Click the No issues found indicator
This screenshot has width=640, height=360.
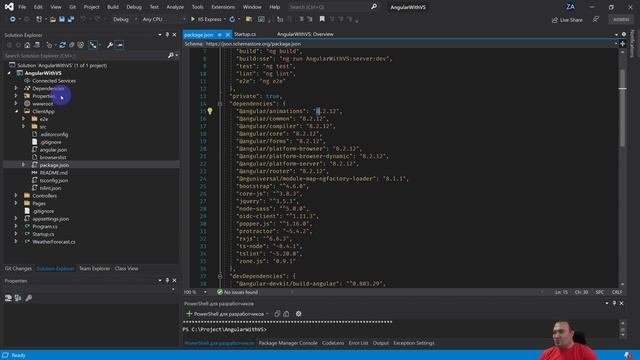[x=238, y=292]
